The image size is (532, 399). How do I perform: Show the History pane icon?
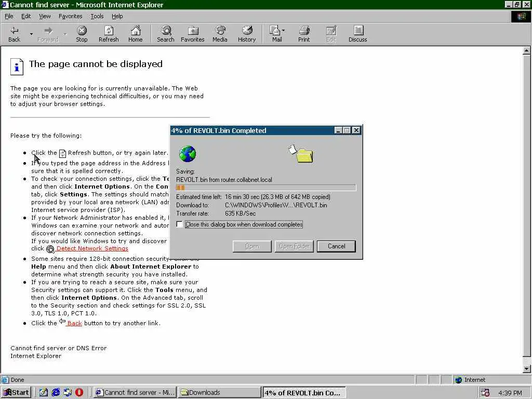(x=247, y=34)
